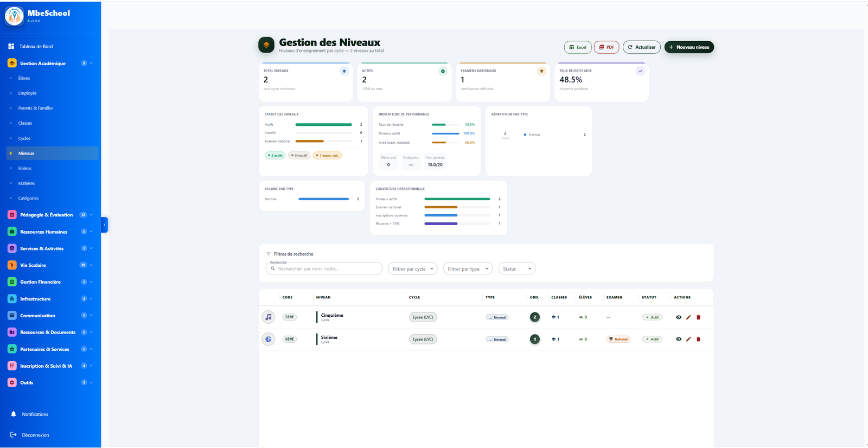Image resolution: width=868 pixels, height=448 pixels.
Task: Click the Gestion Académique sidebar icon
Action: (x=12, y=63)
